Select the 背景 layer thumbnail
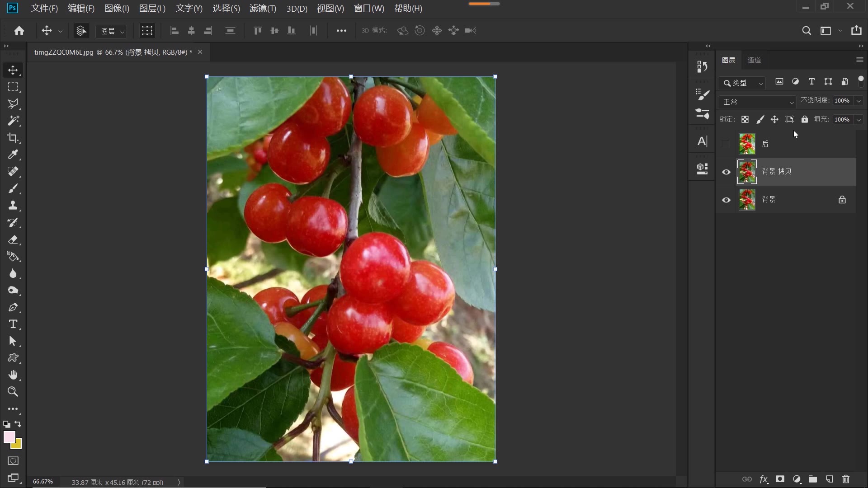Screen dimensions: 868x488 click(747, 200)
